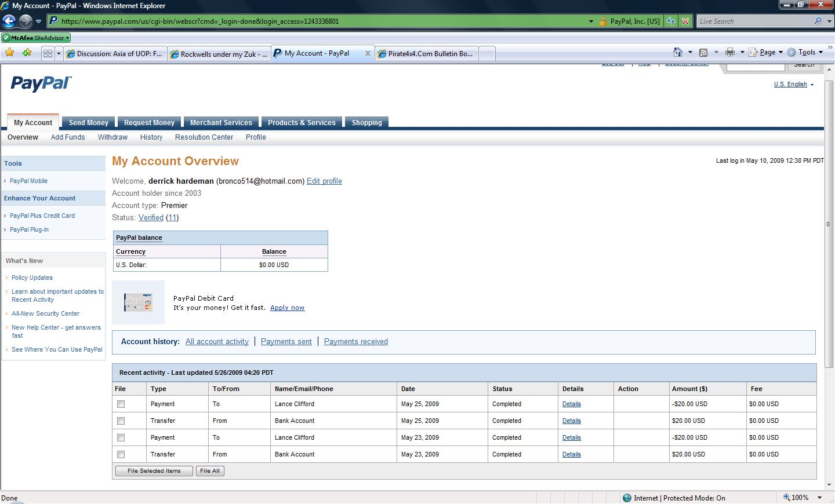Open the PayPal Plug-In sidebar link
Viewport: 835px width, 504px height.
29,230
